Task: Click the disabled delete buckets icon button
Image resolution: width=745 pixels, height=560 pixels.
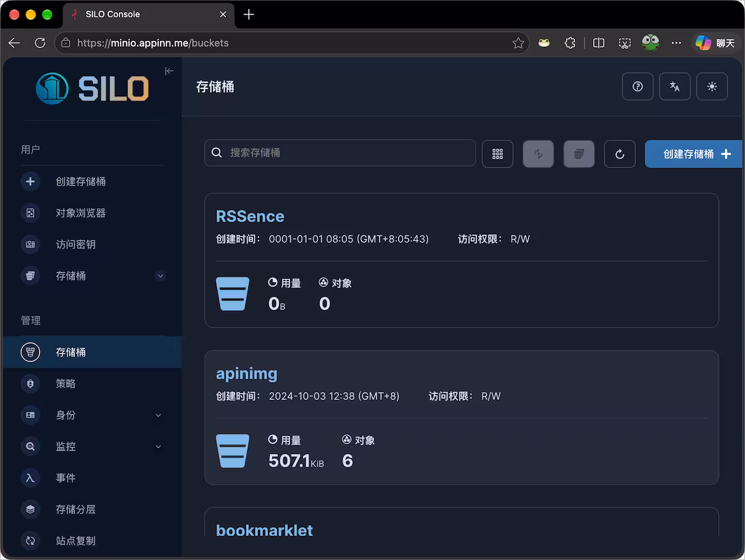Action: [579, 154]
